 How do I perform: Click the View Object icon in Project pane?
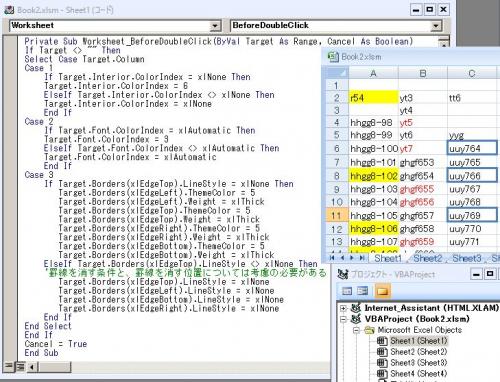(x=363, y=291)
